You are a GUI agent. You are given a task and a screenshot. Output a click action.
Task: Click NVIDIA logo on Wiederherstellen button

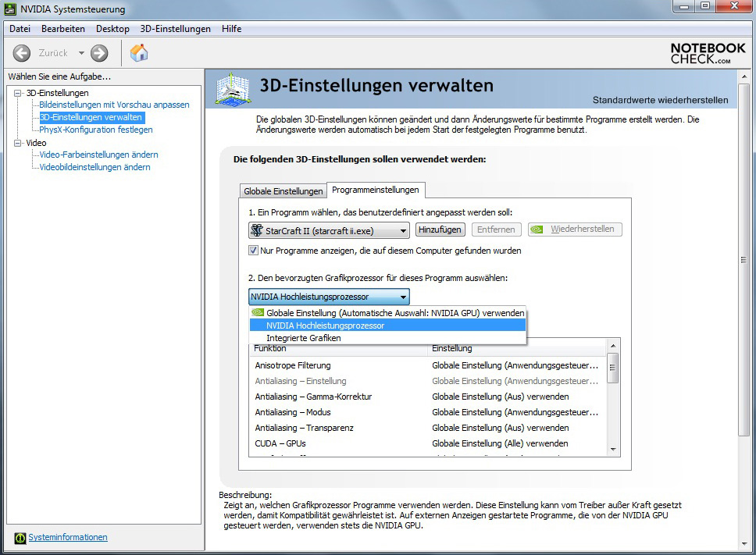coord(537,229)
